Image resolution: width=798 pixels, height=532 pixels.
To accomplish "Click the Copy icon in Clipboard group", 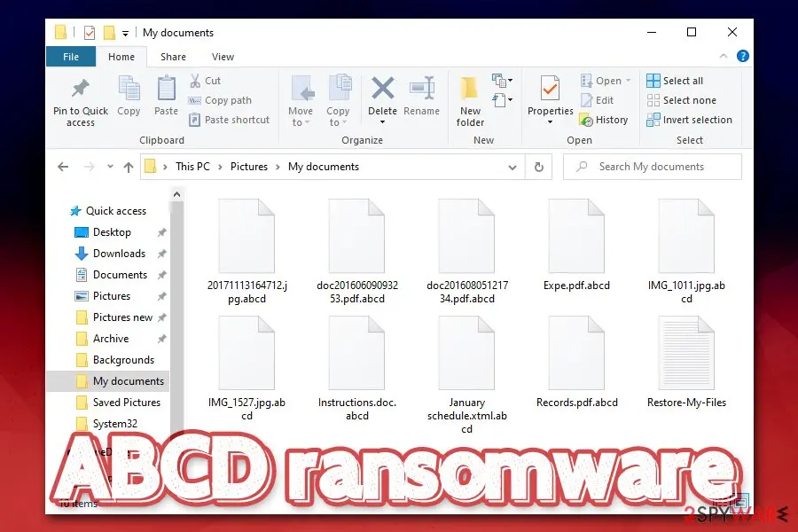I will (x=129, y=88).
